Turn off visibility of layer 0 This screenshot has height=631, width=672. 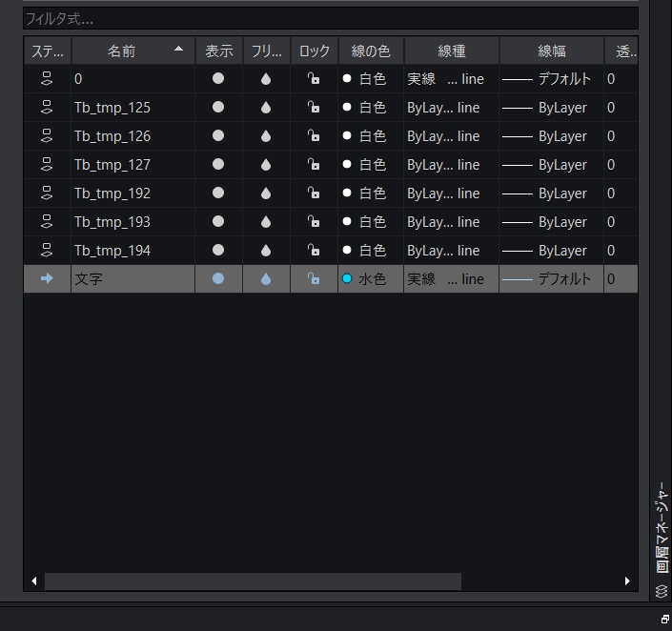tap(218, 78)
